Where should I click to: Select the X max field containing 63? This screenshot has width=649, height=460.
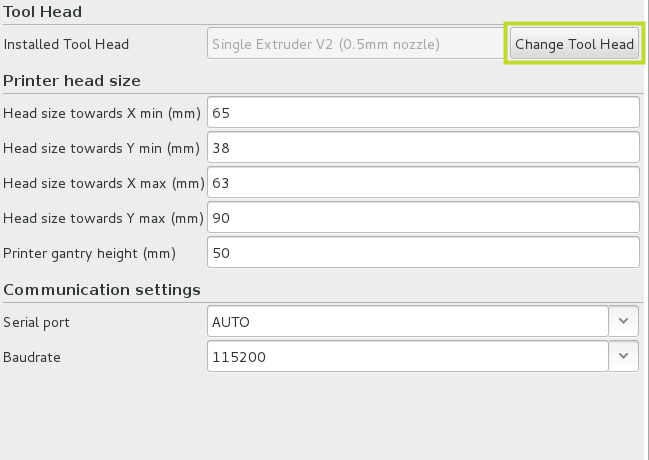coord(423,182)
